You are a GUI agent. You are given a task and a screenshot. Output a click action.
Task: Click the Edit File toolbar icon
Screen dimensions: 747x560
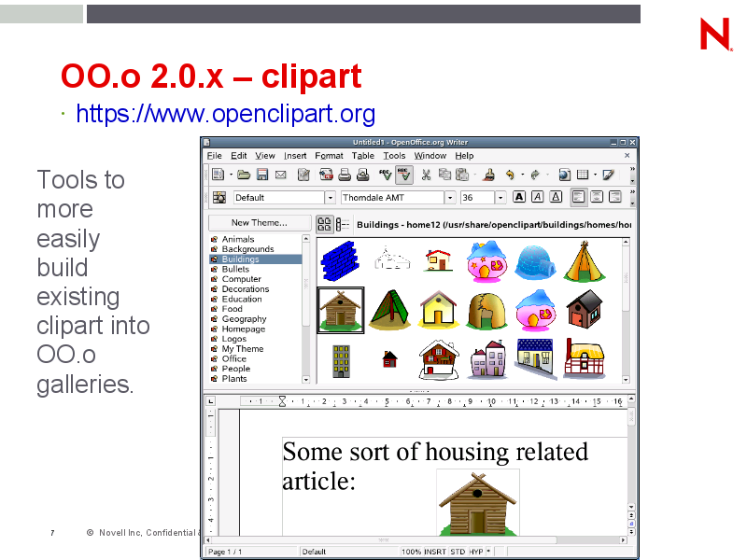tap(303, 175)
